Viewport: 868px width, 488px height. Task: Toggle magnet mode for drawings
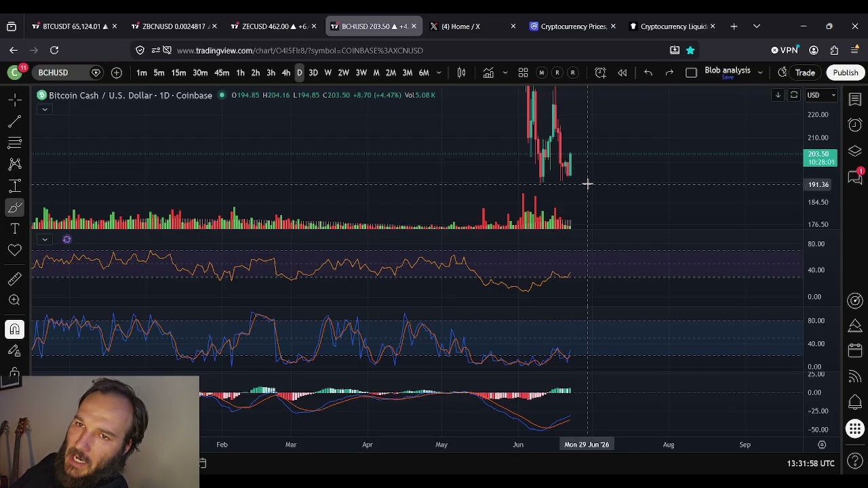tap(14, 329)
